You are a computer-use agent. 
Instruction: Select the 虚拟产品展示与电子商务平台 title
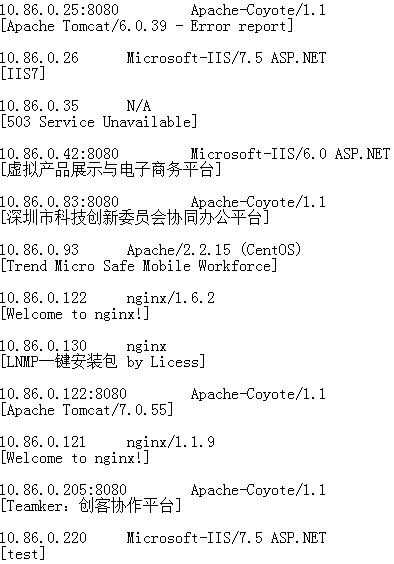click(110, 170)
